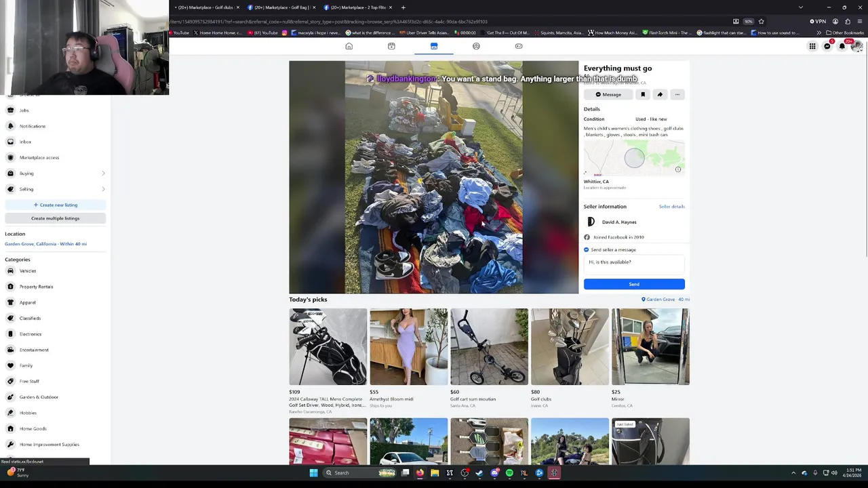This screenshot has width=868, height=488.
Task: Open the Electronics category
Action: tap(54, 334)
